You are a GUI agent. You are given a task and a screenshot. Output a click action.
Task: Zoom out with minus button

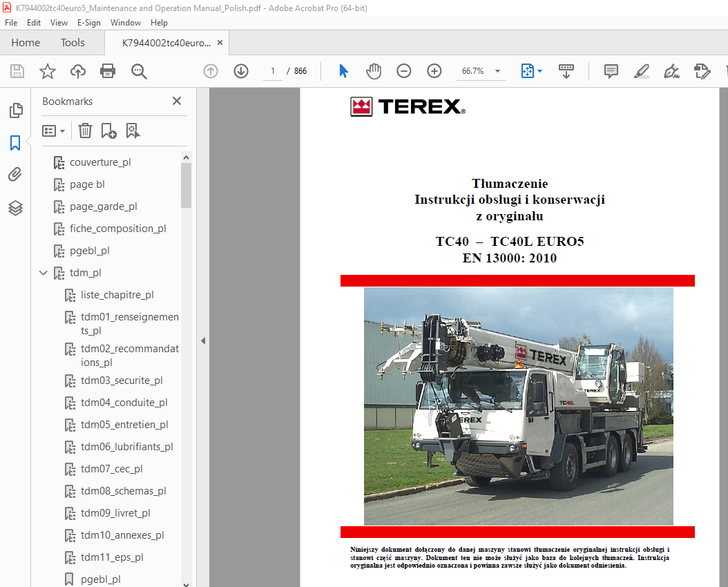point(404,71)
